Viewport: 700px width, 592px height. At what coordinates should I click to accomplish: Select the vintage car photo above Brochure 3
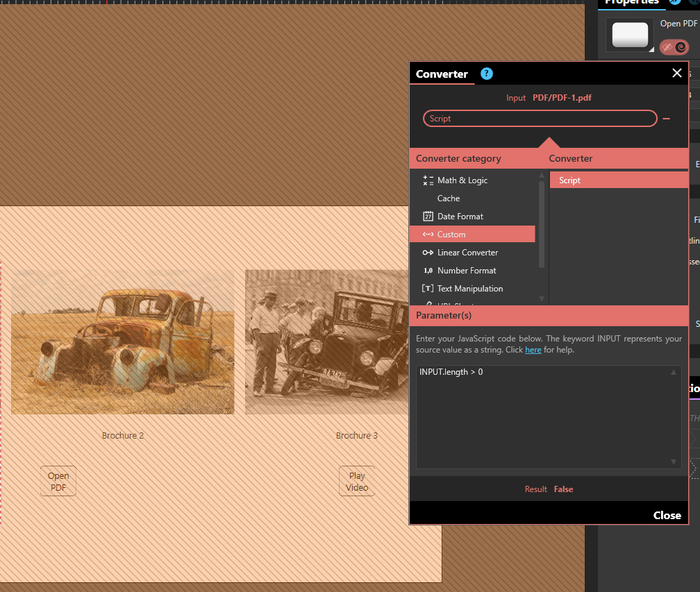(x=327, y=342)
